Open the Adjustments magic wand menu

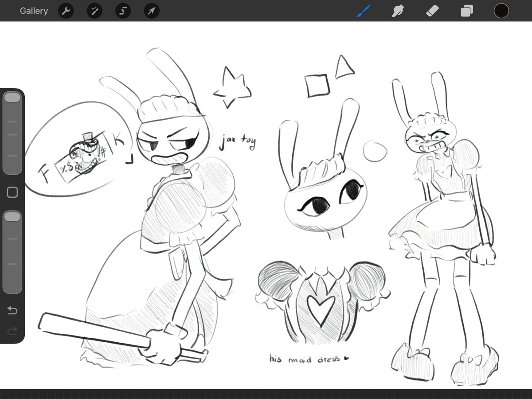point(94,11)
